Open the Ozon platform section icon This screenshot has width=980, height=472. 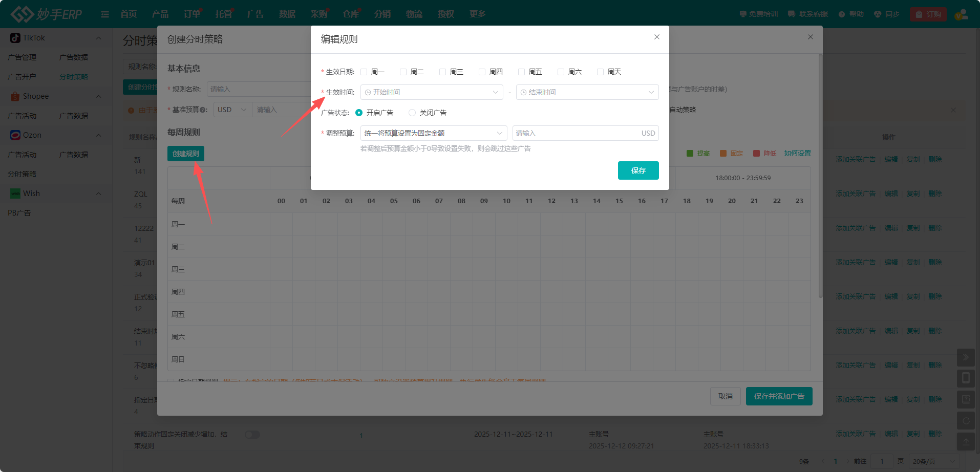pyautogui.click(x=14, y=135)
